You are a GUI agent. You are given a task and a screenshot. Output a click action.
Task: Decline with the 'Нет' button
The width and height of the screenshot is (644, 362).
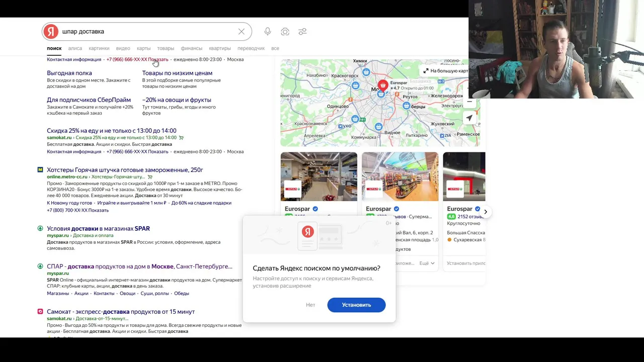(310, 305)
